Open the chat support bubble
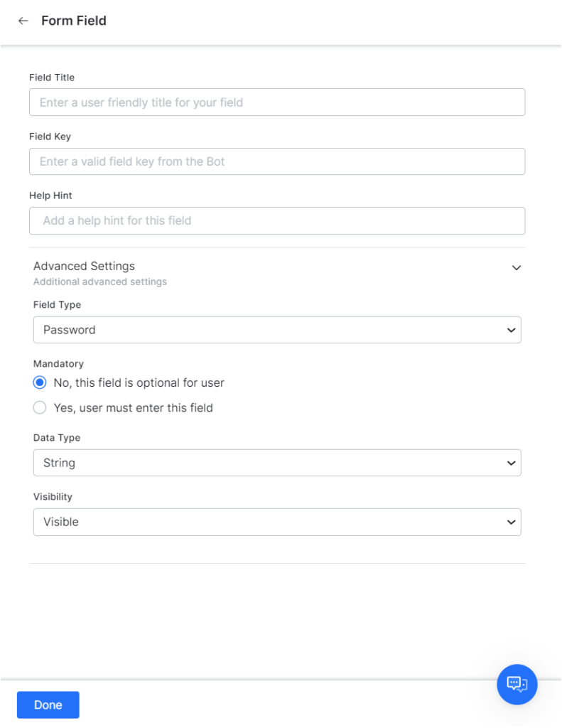This screenshot has height=728, width=562. 517,684
